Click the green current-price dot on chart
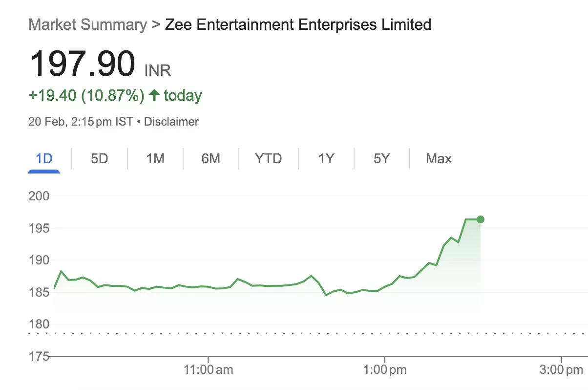The image size is (588, 390). pyautogui.click(x=481, y=219)
